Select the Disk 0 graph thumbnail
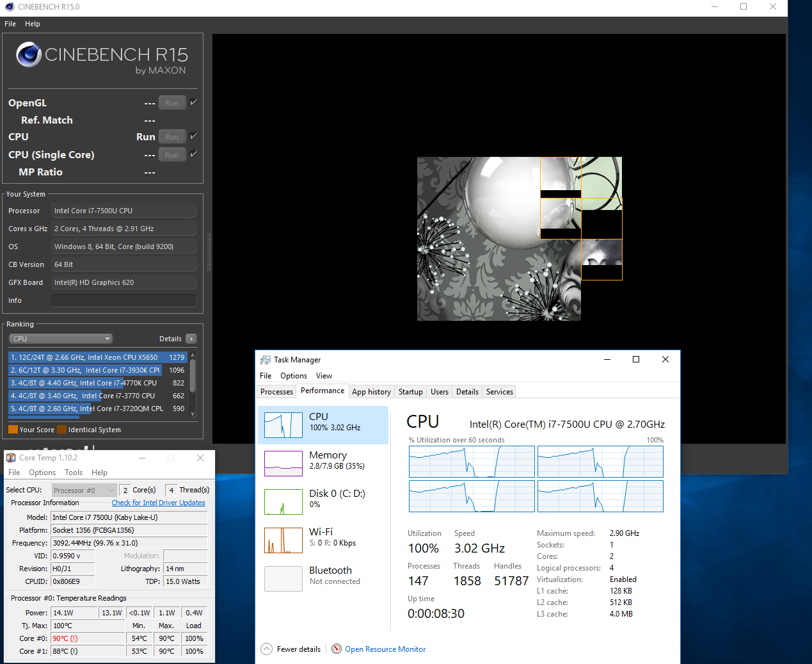 pyautogui.click(x=283, y=502)
